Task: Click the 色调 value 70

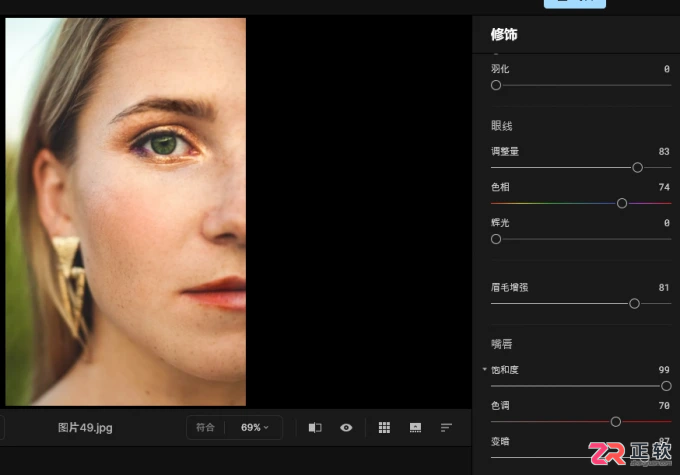Action: click(x=664, y=406)
